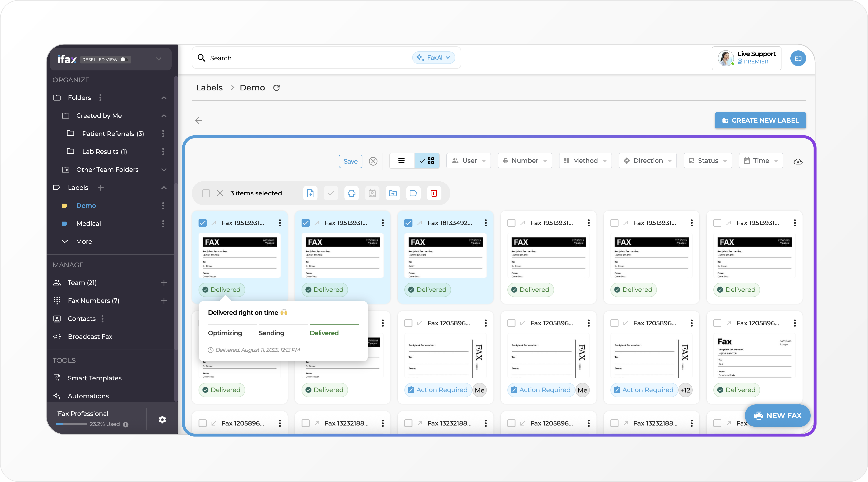The height and width of the screenshot is (482, 868).
Task: Click the red trash delete icon
Action: coord(434,193)
